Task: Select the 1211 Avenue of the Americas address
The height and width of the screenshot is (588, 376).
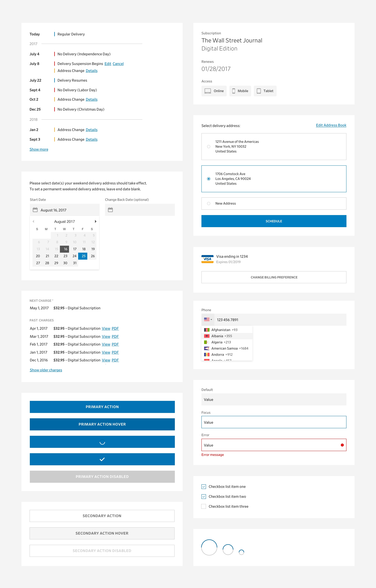Action: 208,146
